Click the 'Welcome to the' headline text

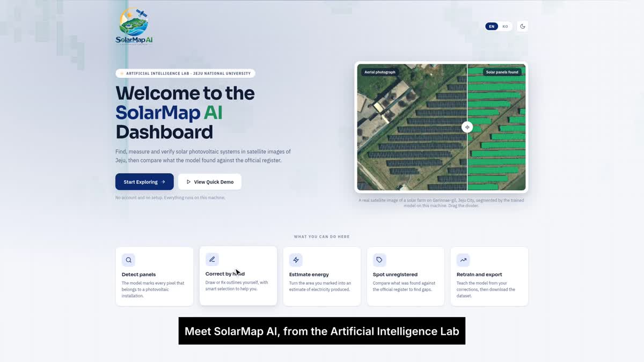[x=185, y=93]
